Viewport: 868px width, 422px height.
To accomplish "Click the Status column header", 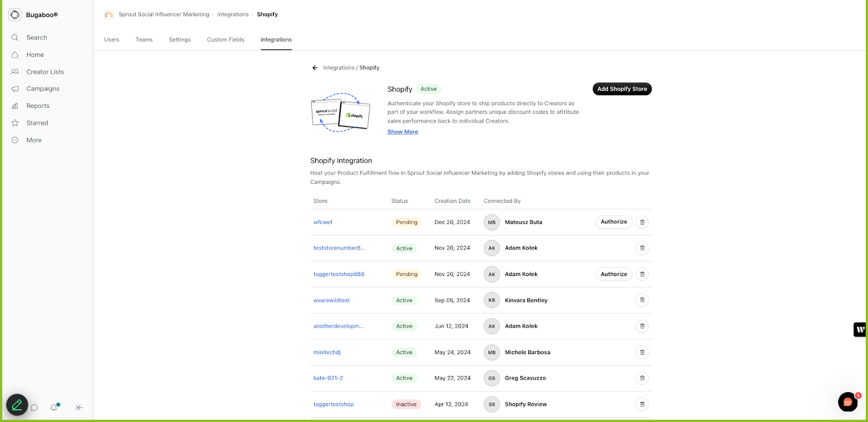I will 399,201.
